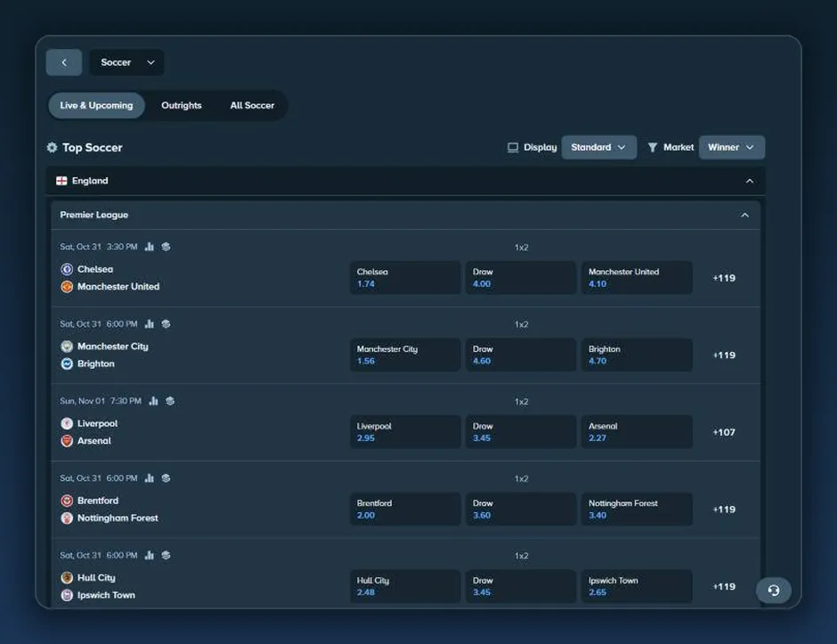Image resolution: width=837 pixels, height=644 pixels.
Task: Open Ipswich Town name in match list
Action: pos(106,595)
